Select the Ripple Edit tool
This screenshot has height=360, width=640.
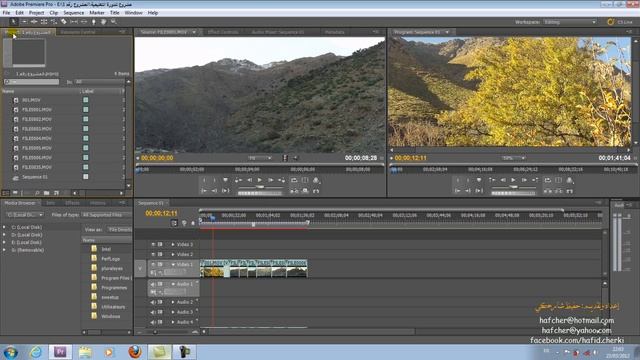[x=34, y=22]
